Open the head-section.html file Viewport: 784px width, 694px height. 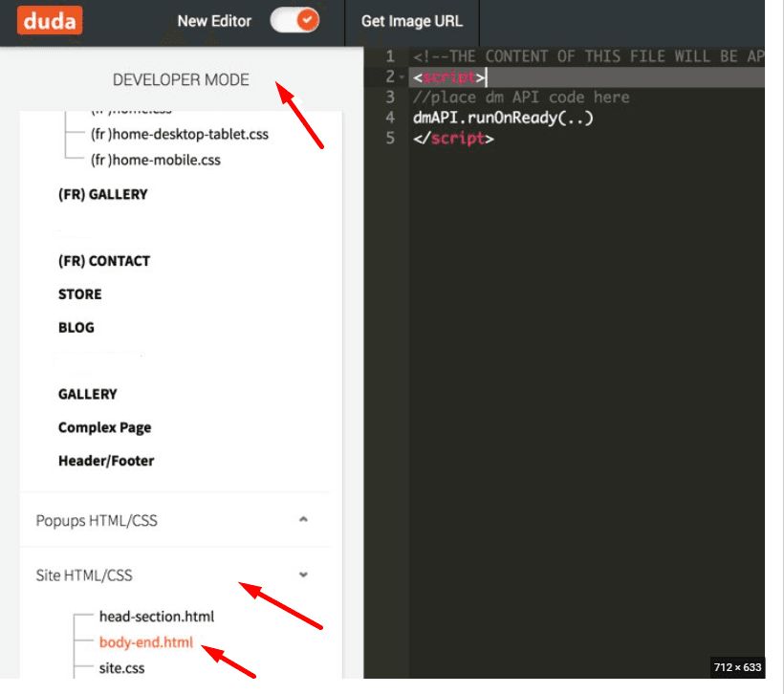point(157,616)
